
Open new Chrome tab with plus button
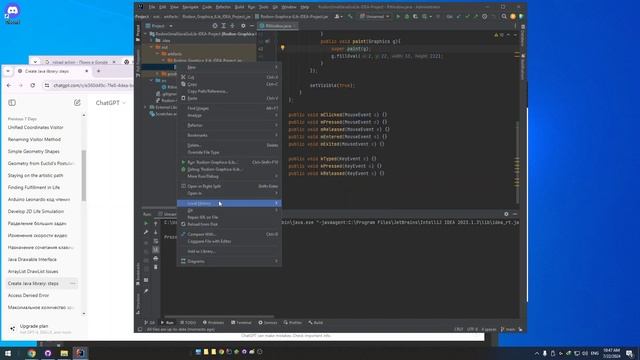coord(98,71)
